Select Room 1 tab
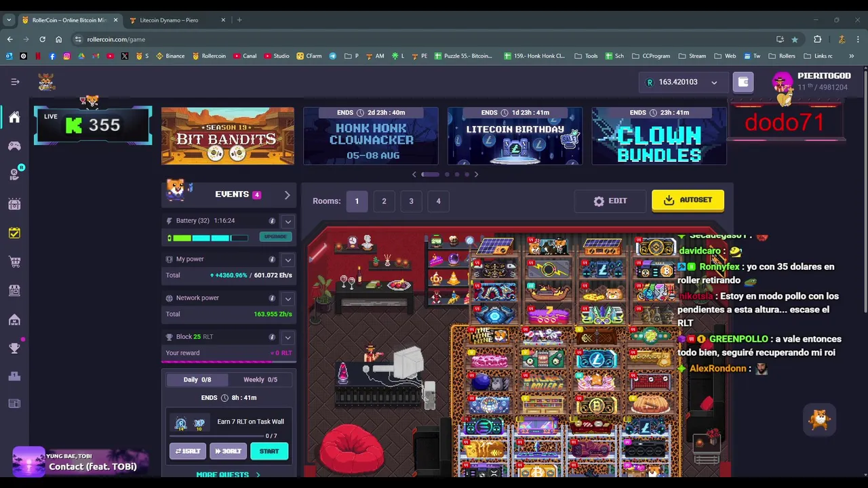Image resolution: width=868 pixels, height=488 pixels. pyautogui.click(x=357, y=201)
